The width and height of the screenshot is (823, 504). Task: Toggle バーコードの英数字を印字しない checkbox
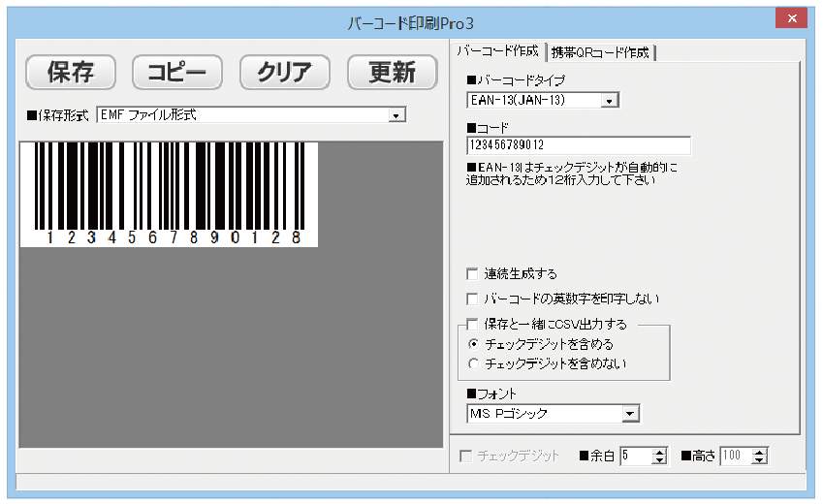click(472, 299)
